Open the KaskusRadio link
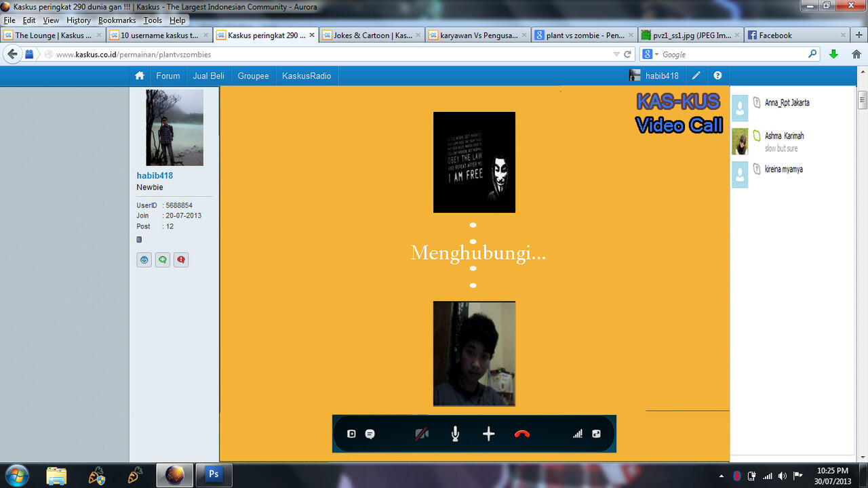The width and height of the screenshot is (868, 488). tap(307, 76)
